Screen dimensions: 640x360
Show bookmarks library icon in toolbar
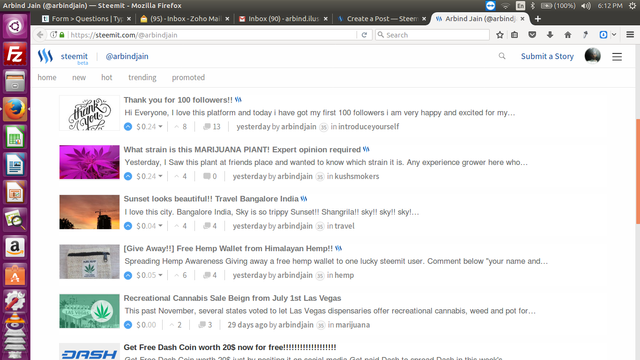[x=515, y=35]
